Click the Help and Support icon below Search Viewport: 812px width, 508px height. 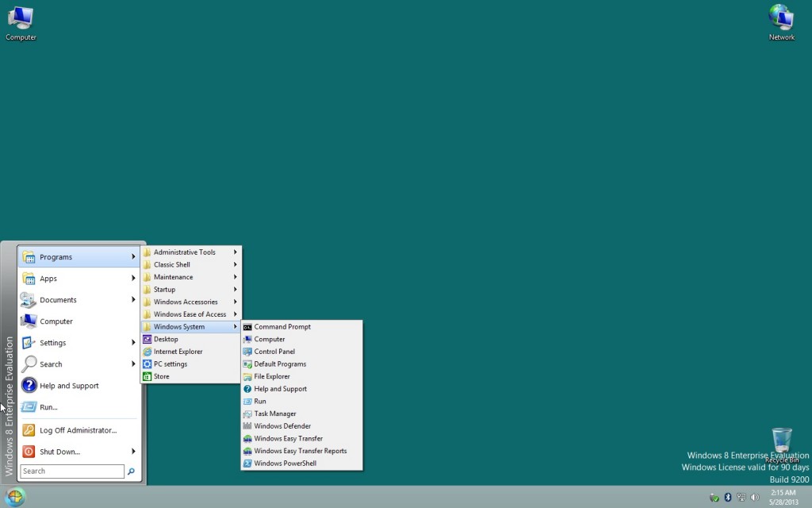coord(29,386)
